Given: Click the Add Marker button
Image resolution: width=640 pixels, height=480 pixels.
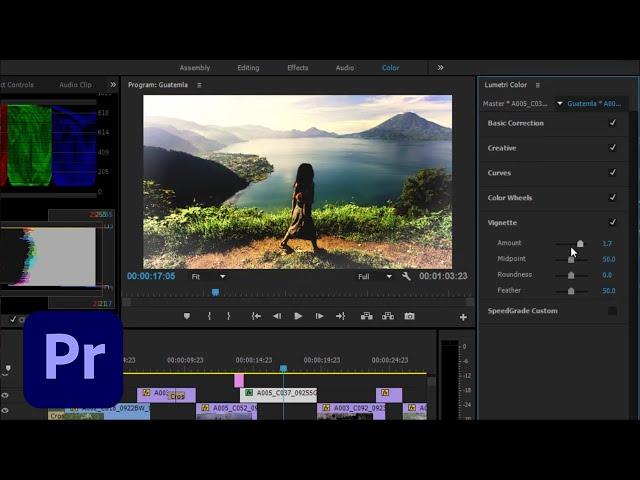Looking at the screenshot, I should point(187,316).
